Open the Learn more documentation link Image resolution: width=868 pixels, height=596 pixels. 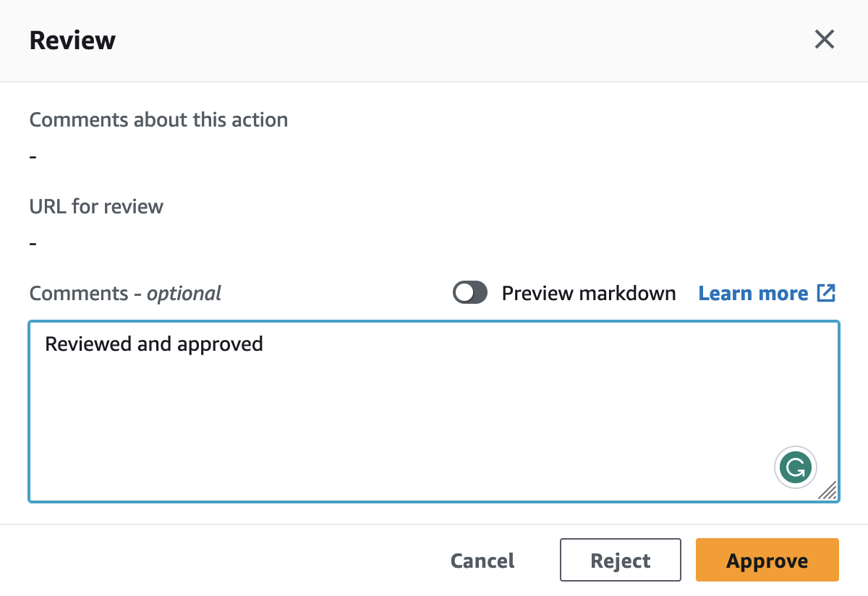coord(752,293)
